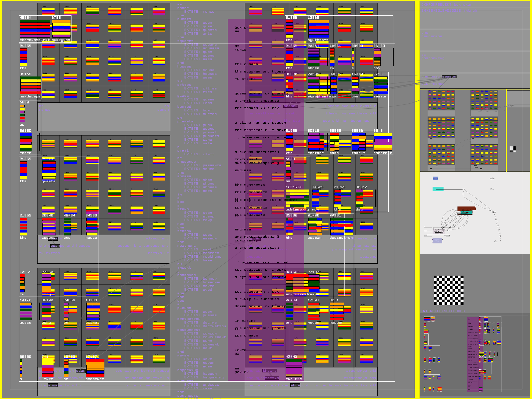Pick the green top bar of ckhromaselekt
This screenshot has height=399, width=532.
(x=35, y=21)
